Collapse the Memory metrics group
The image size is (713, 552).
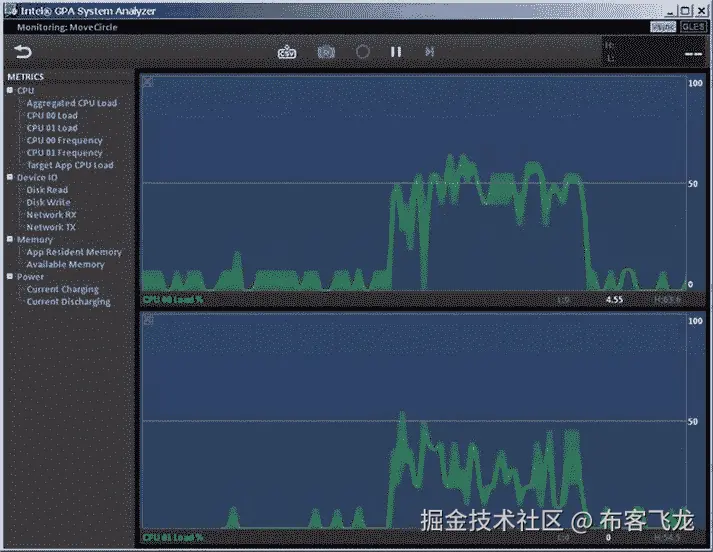coord(10,239)
